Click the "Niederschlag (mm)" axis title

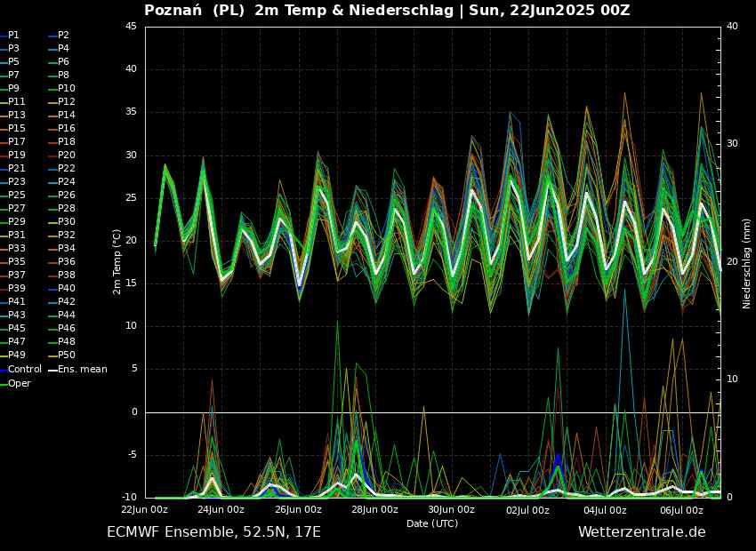(x=746, y=264)
